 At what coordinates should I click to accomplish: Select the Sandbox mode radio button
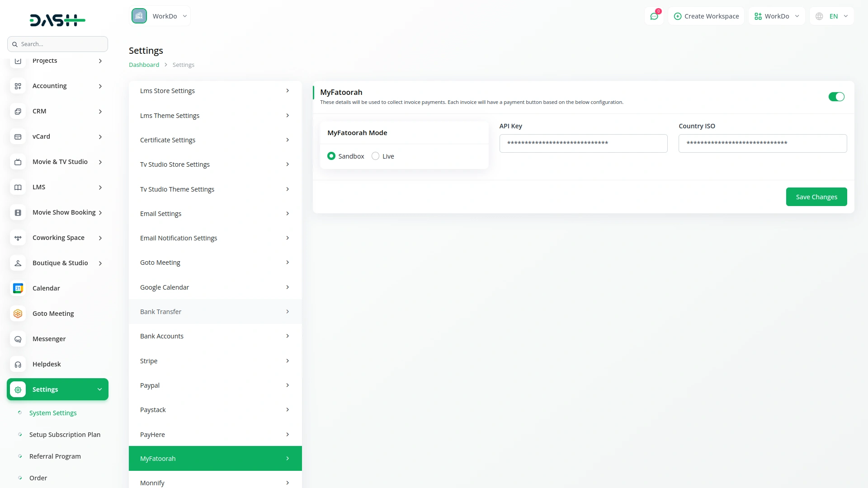pos(331,156)
